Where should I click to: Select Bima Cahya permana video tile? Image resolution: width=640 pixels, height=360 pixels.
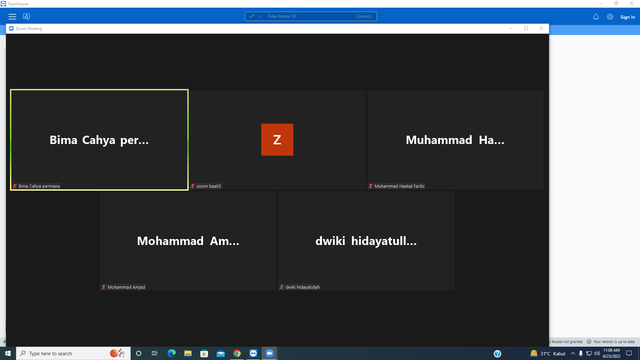coord(99,140)
